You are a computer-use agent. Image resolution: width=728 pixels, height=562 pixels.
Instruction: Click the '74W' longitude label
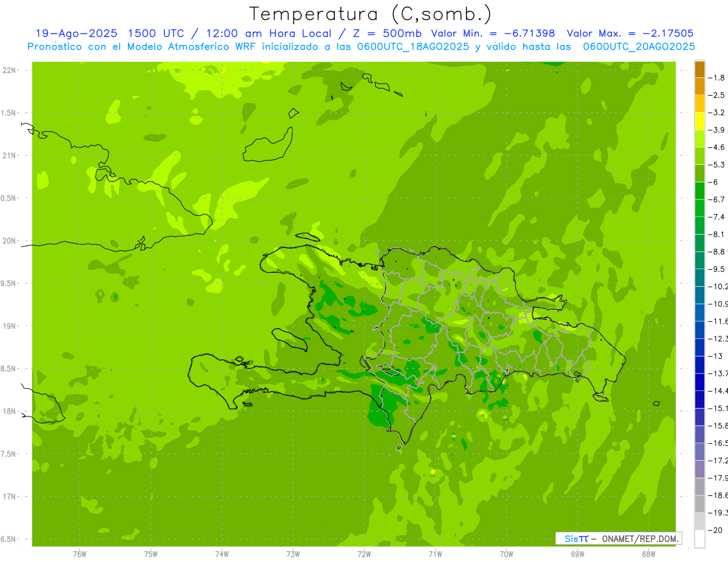pos(221,554)
